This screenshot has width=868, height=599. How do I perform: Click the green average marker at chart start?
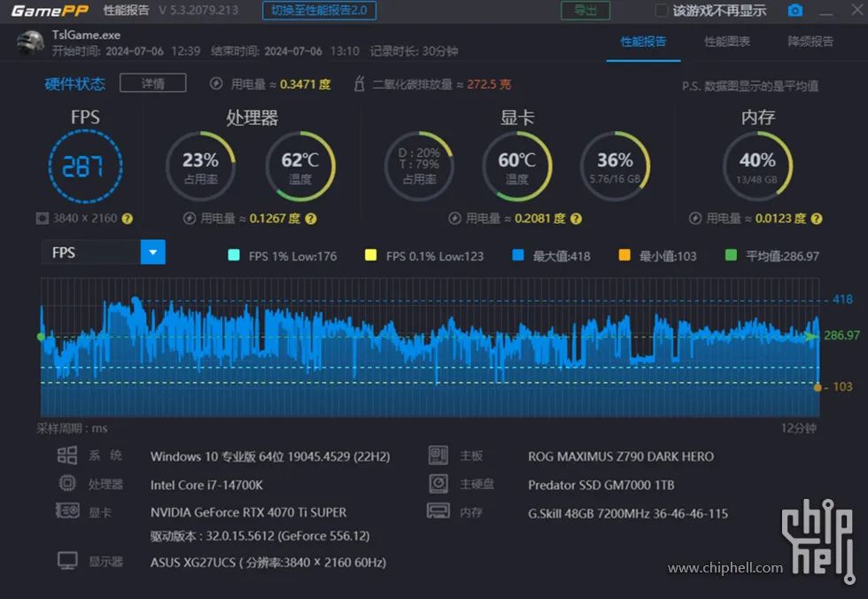(x=41, y=337)
